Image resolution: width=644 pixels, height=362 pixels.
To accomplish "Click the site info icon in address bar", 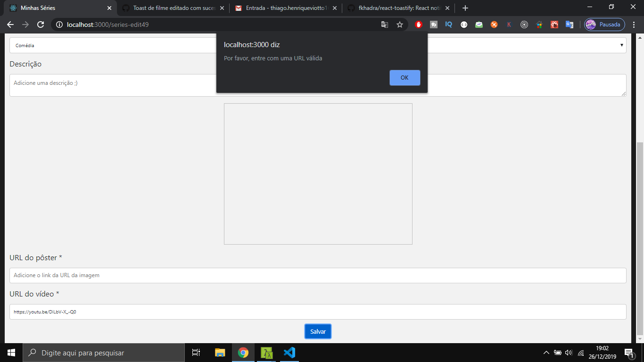I will 59,25.
